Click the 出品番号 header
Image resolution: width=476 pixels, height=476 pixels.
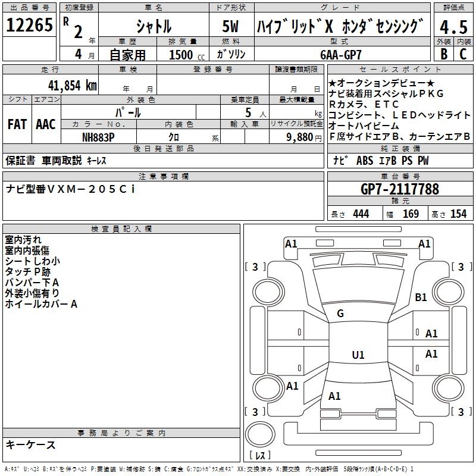[29, 8]
